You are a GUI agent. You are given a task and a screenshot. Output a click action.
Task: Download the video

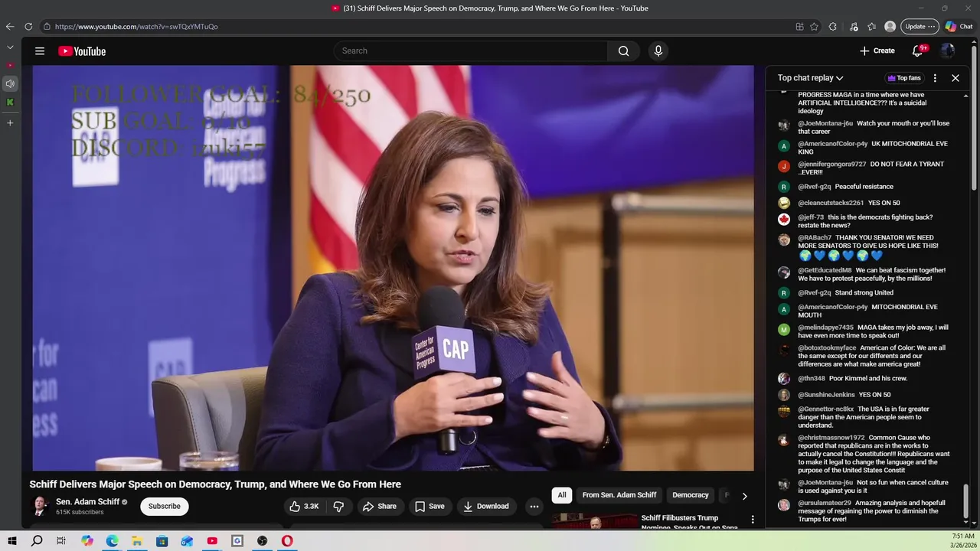tap(486, 506)
